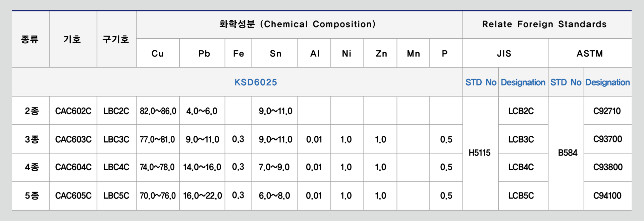
Task: Click the C92710 designation cell
Action: 607,111
